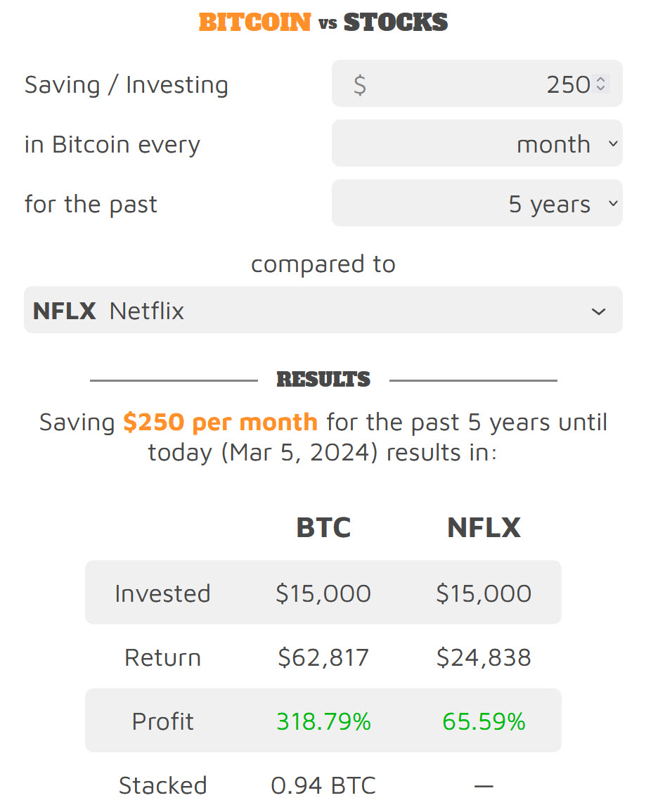This screenshot has width=646, height=812.
Task: Click the dollar sign in amount field
Action: [359, 84]
